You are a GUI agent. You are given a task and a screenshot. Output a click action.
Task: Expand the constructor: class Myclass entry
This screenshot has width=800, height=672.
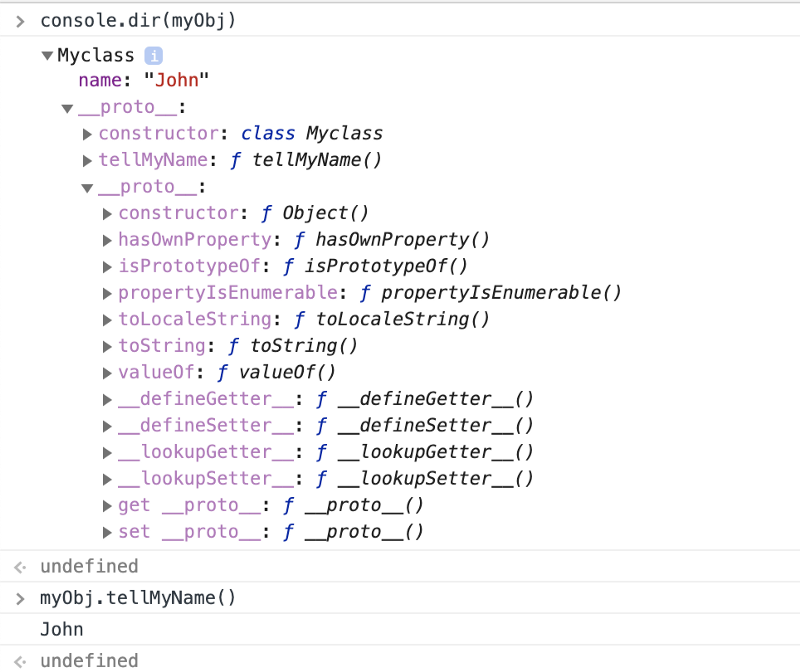click(x=88, y=134)
